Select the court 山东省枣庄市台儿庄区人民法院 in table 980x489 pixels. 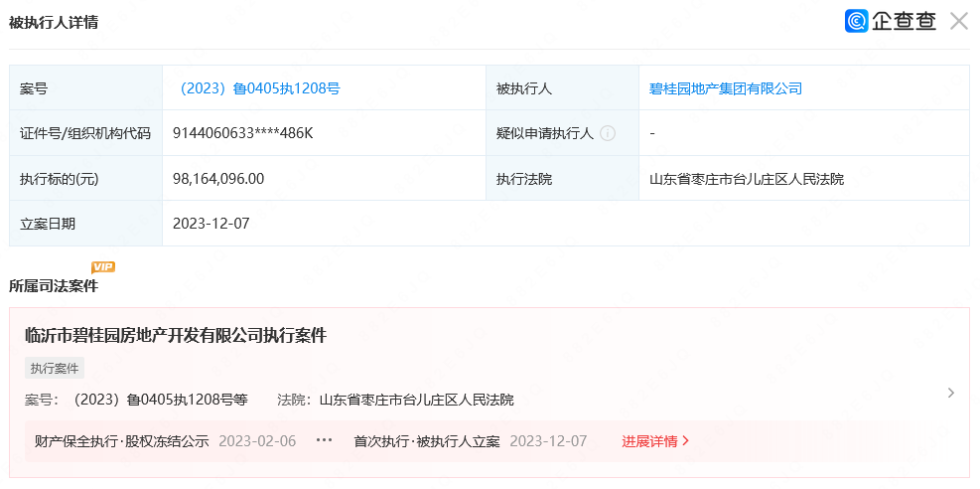[747, 179]
